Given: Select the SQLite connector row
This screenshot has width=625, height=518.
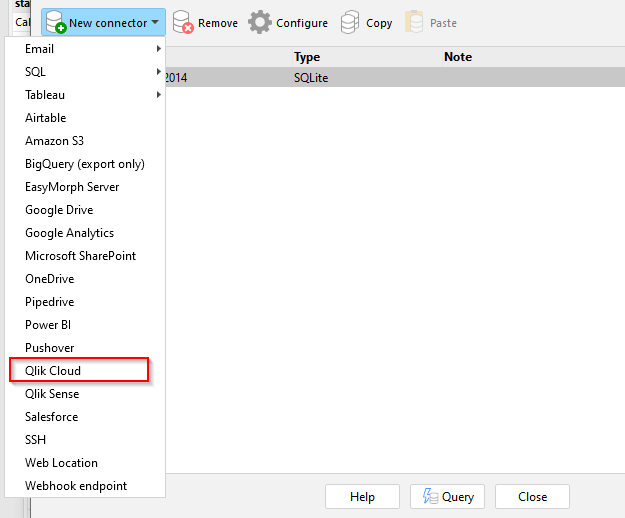Looking at the screenshot, I should click(395, 77).
